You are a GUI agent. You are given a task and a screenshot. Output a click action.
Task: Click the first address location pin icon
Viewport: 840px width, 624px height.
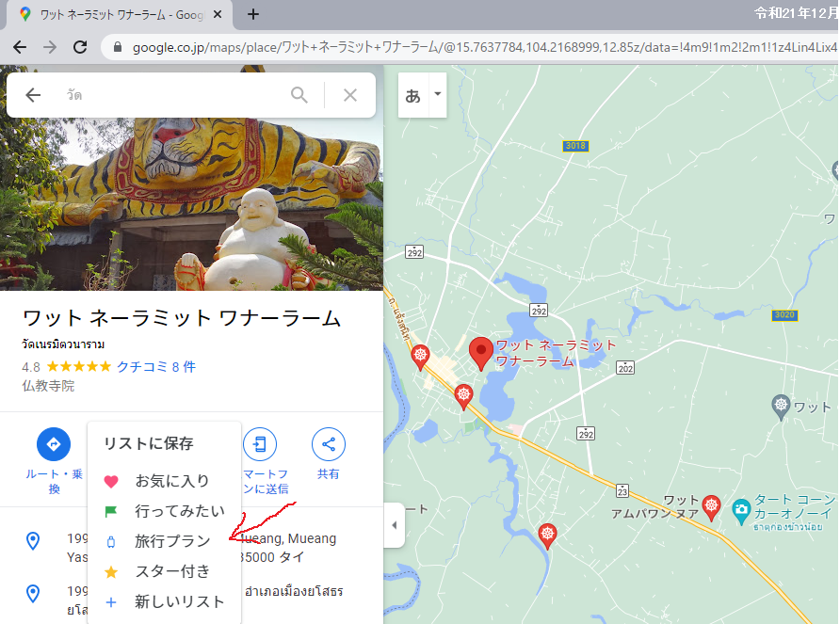(33, 540)
